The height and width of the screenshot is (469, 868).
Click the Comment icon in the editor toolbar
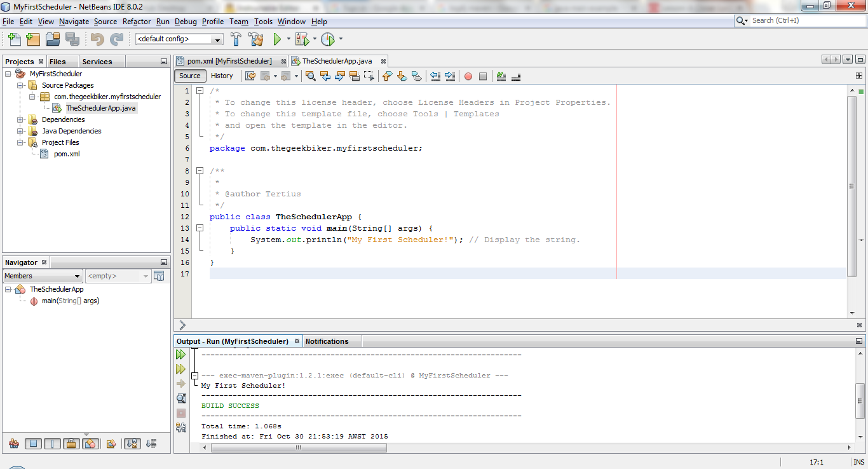tap(501, 76)
